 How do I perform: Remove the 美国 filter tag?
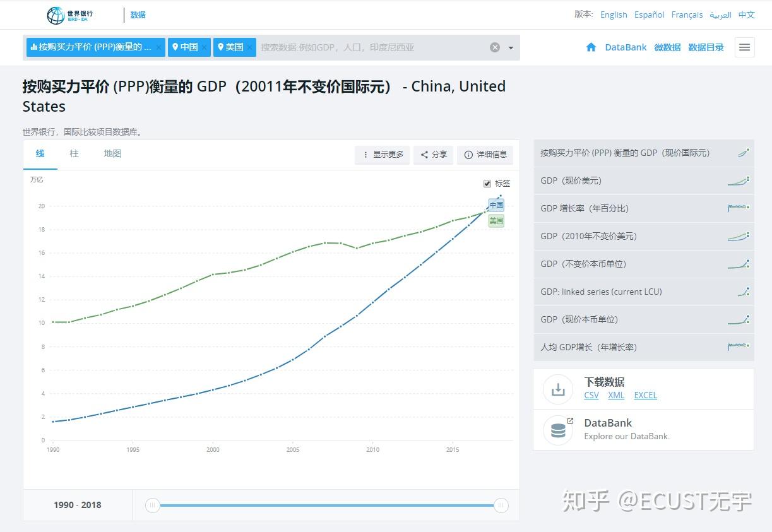pos(250,47)
